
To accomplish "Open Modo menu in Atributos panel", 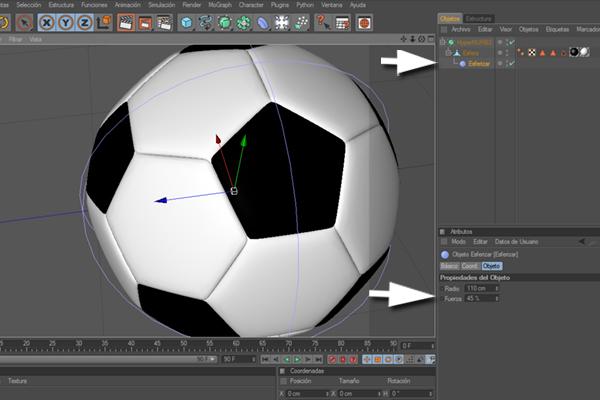I will coord(458,242).
